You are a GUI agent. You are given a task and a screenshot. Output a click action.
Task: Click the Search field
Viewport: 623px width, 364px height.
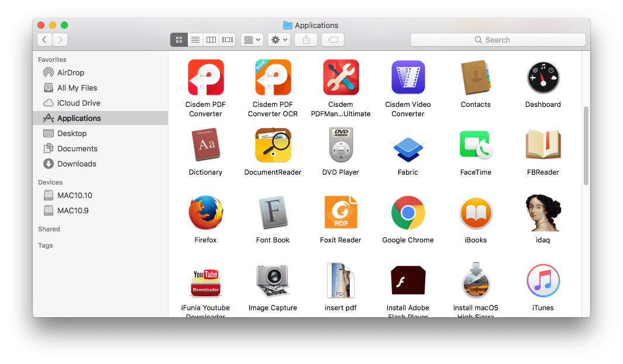pyautogui.click(x=498, y=40)
